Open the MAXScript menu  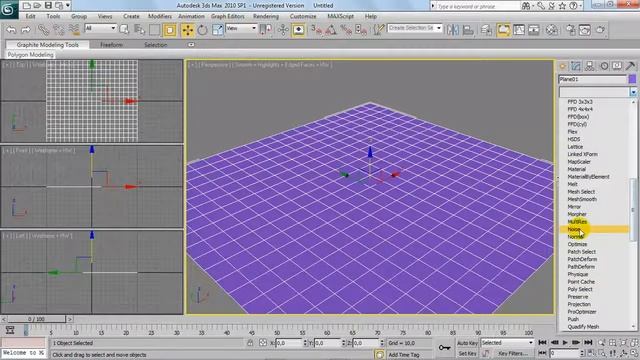(340, 16)
